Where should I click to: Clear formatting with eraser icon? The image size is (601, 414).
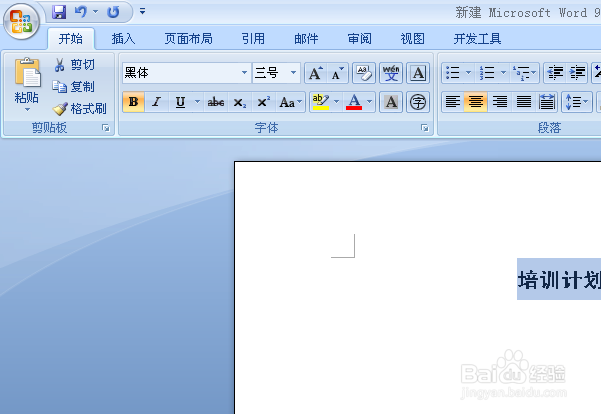tap(364, 73)
